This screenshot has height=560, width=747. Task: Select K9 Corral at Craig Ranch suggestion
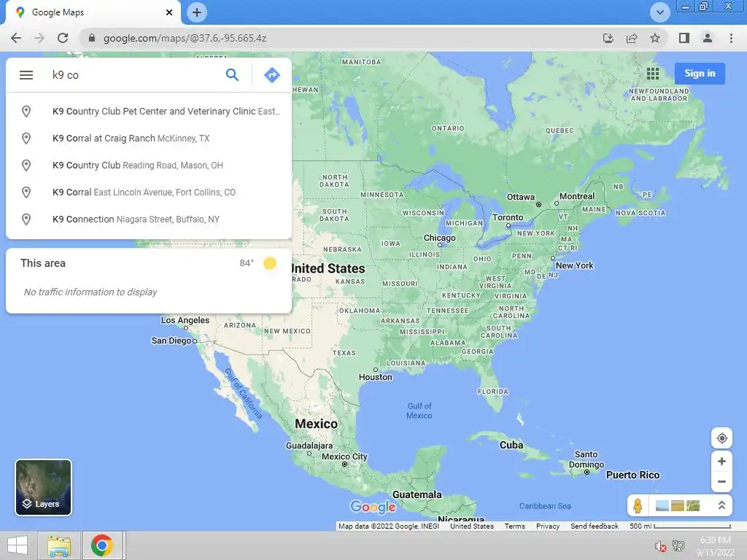[x=149, y=138]
